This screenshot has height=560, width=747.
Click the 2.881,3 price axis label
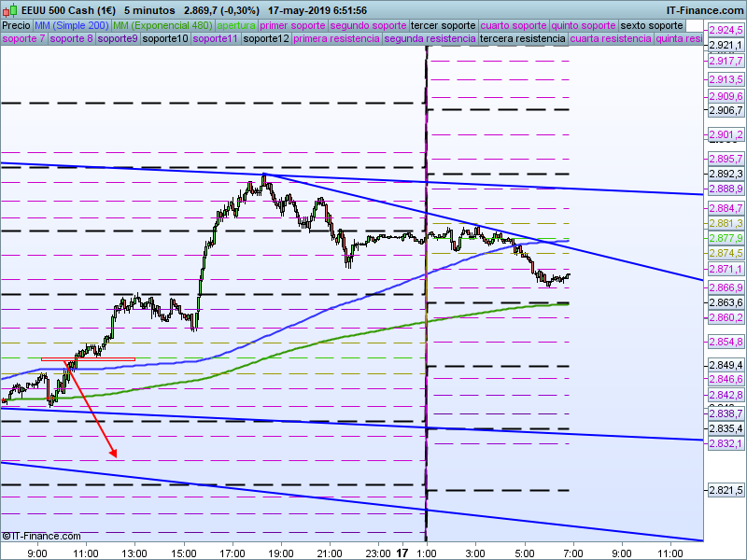click(726, 223)
